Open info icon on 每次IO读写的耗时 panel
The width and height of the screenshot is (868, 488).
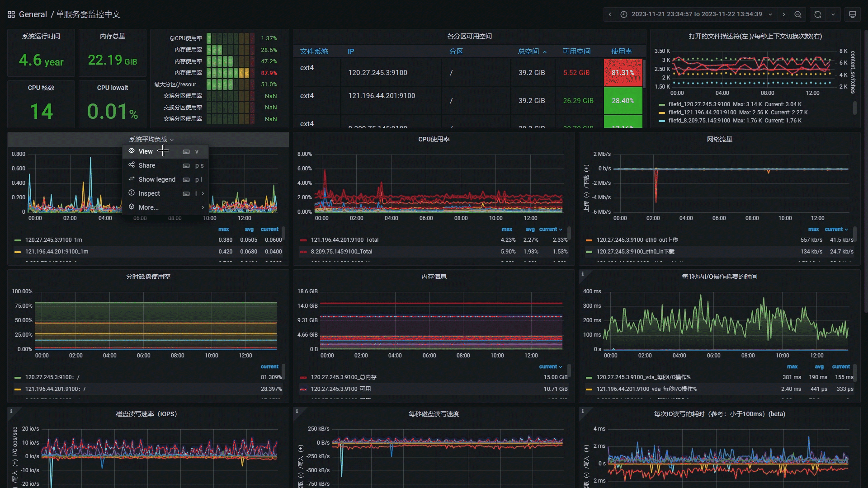pyautogui.click(x=583, y=411)
